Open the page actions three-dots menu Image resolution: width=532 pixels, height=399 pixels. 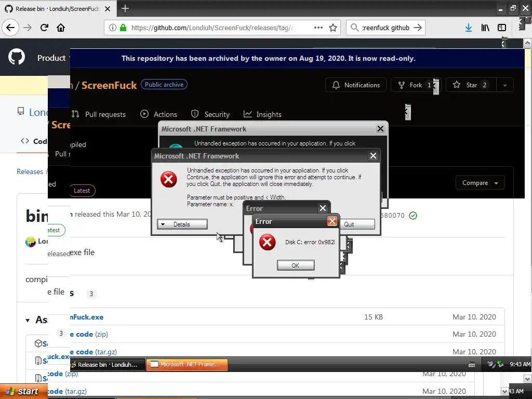coord(318,28)
